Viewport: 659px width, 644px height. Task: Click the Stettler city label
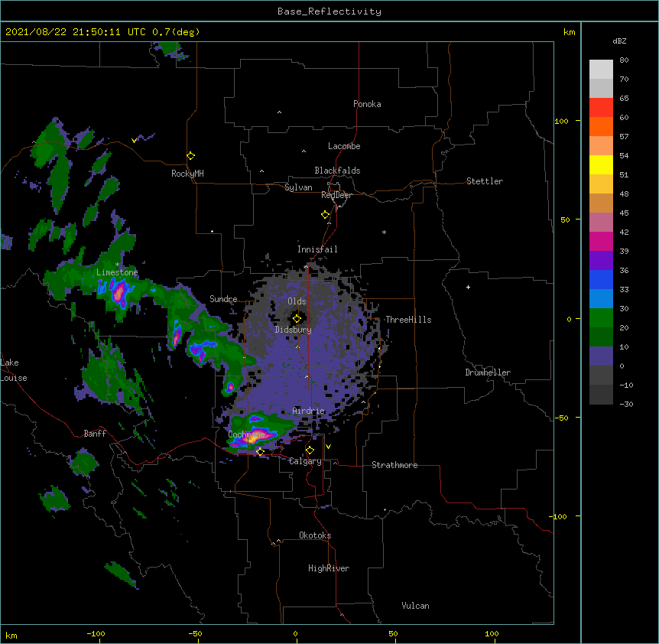484,181
